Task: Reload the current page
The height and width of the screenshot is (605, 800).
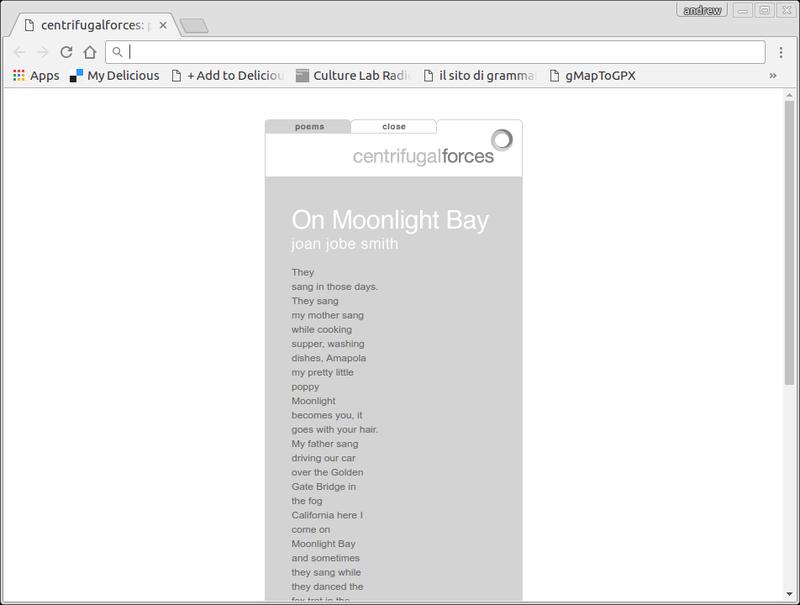Action: click(x=66, y=52)
